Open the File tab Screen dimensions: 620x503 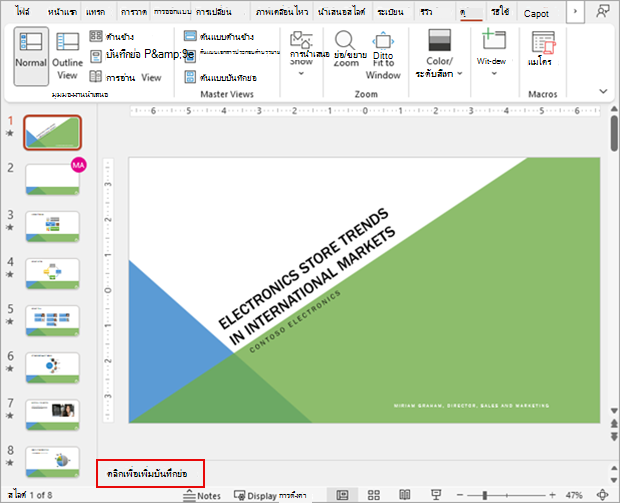(x=23, y=12)
